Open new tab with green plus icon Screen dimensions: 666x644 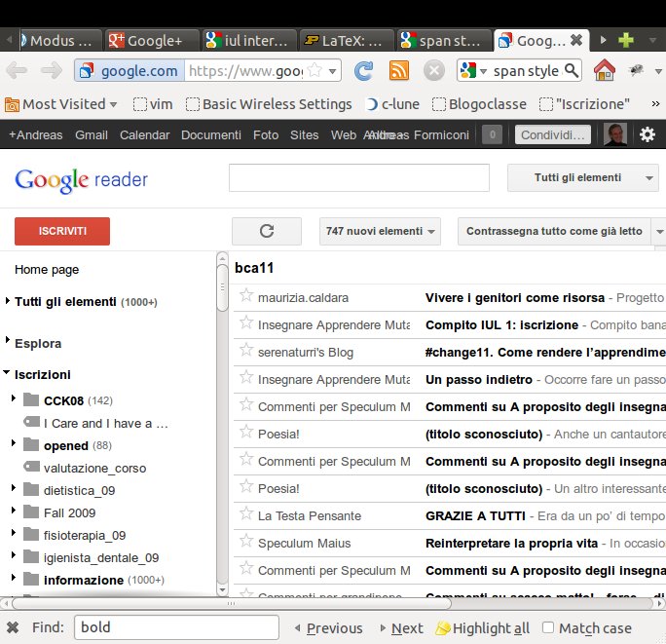tap(626, 40)
